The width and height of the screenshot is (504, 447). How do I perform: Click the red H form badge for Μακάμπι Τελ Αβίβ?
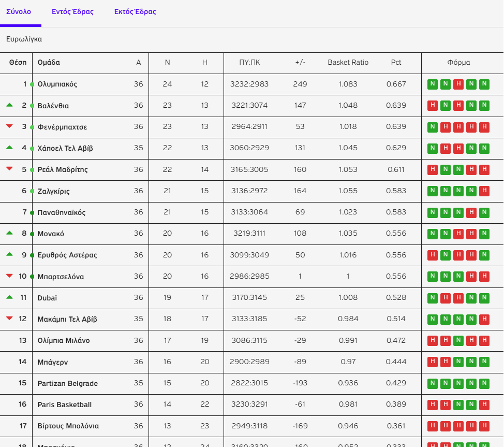coord(484,319)
